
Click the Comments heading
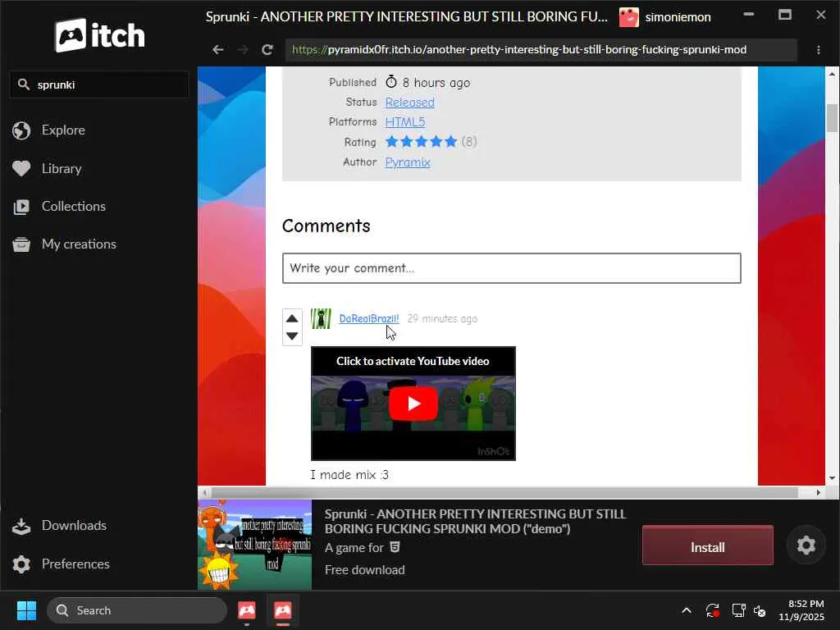pyautogui.click(x=326, y=226)
